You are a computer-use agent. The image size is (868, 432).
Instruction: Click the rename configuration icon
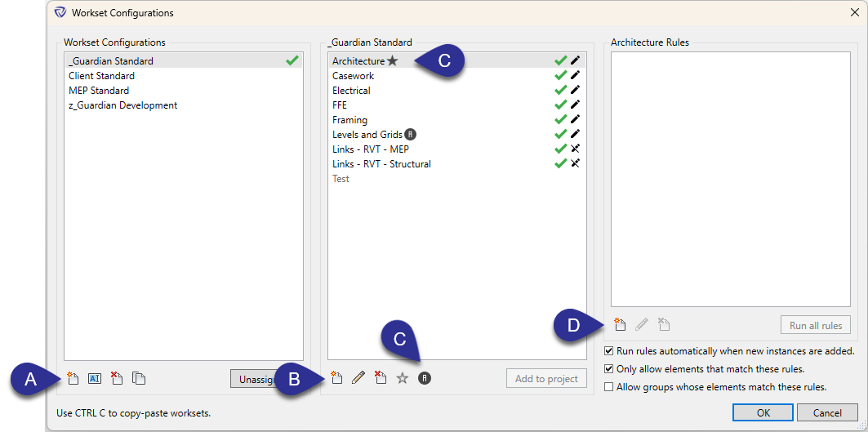(x=95, y=379)
